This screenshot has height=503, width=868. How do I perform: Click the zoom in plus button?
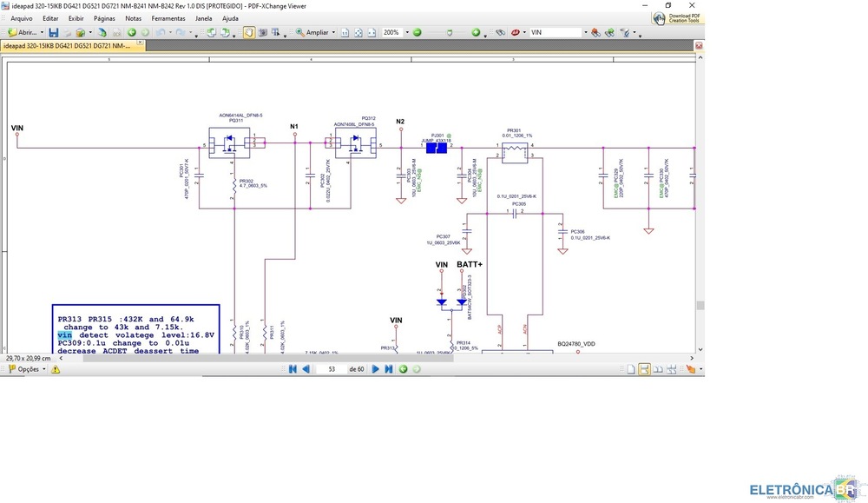coord(476,32)
